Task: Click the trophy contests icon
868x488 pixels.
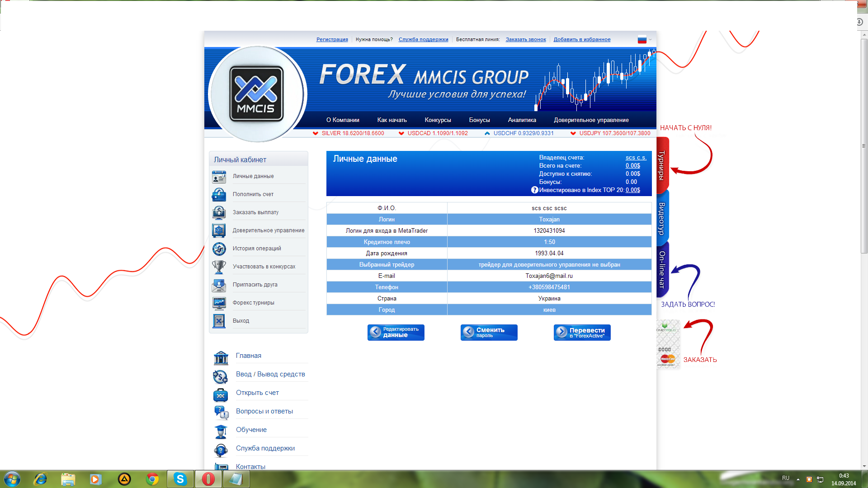Action: pos(219,267)
